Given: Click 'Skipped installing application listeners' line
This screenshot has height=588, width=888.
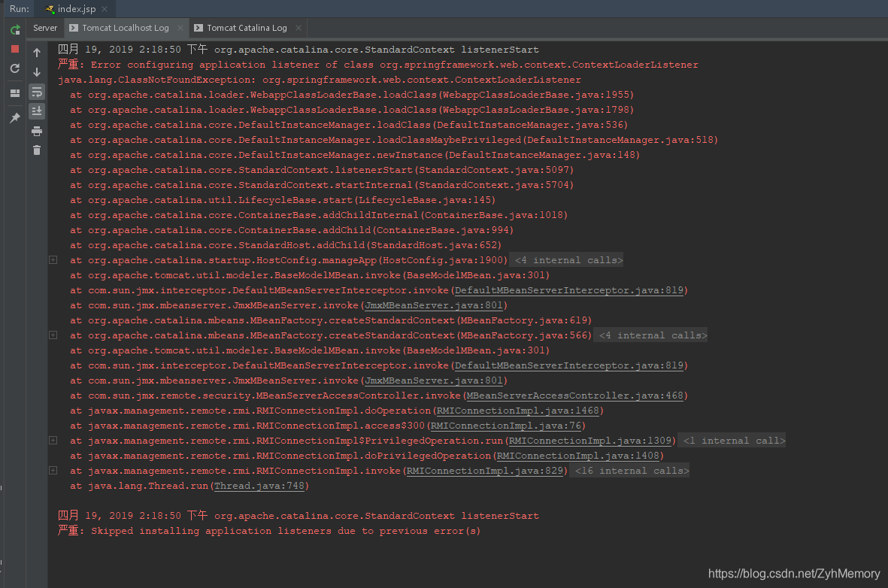Looking at the screenshot, I should coord(269,531).
